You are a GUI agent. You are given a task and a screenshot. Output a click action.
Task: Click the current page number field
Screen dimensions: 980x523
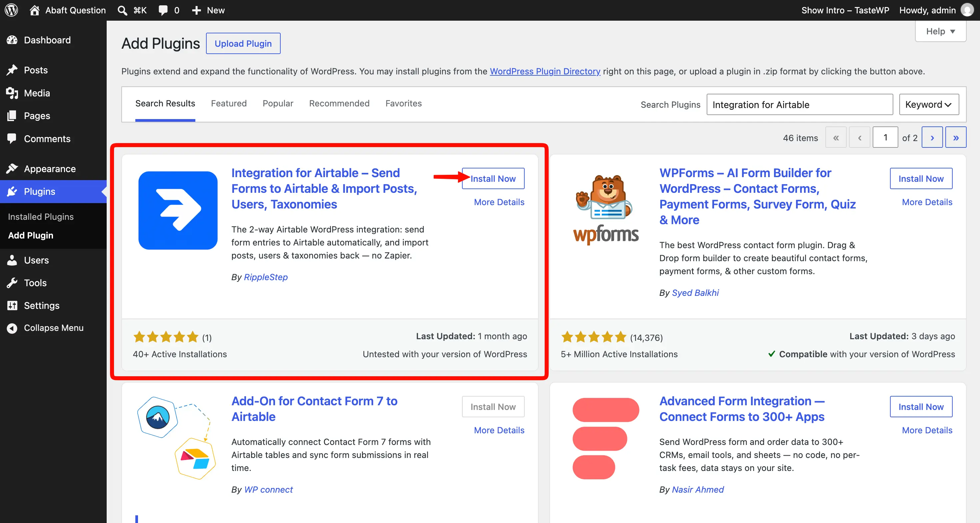coord(885,137)
